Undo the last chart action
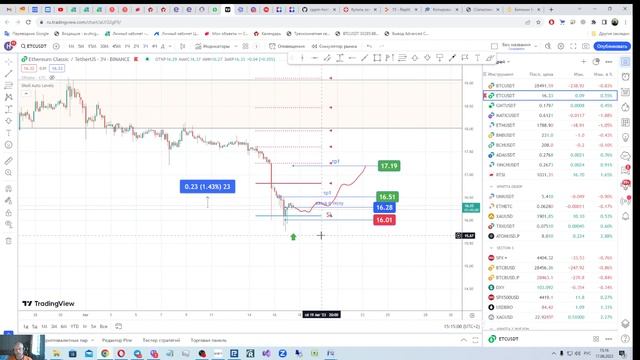Screen dimensions: 640x360 (369, 46)
